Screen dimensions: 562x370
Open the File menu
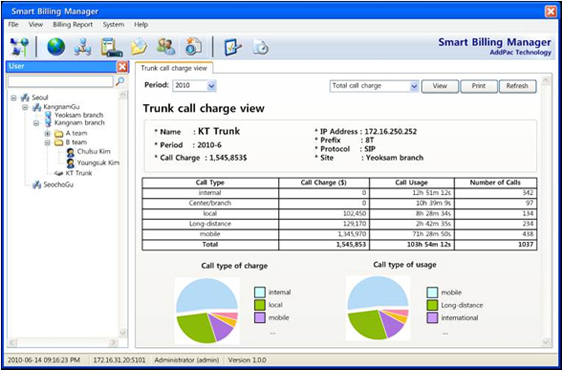[x=13, y=25]
